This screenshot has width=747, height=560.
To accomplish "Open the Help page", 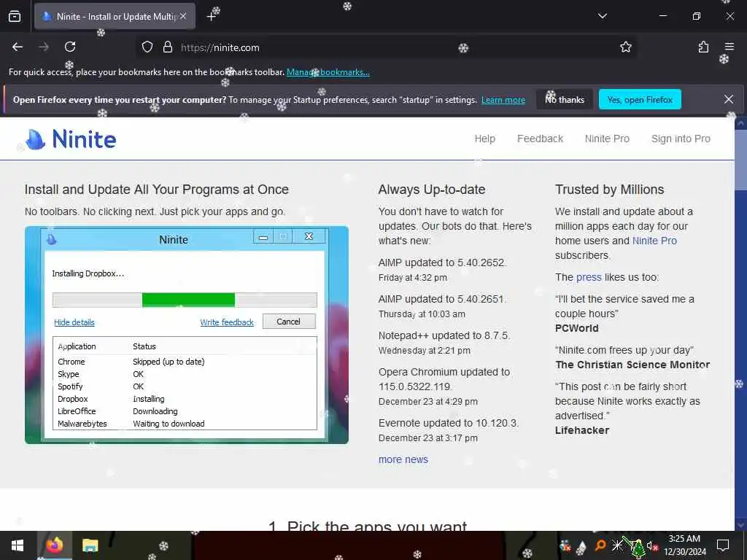I will coord(485,139).
